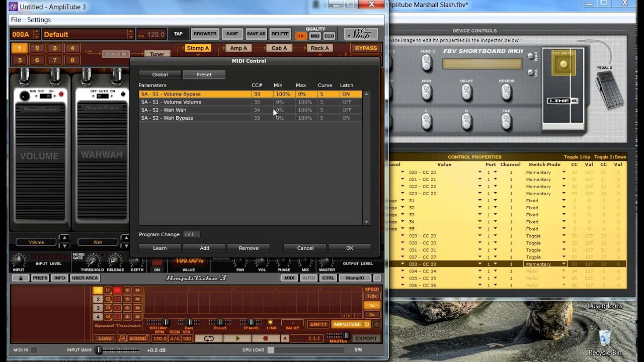The image size is (644, 362).
Task: Open the SOUND dropdown in Speed Trainer
Action: [138, 338]
